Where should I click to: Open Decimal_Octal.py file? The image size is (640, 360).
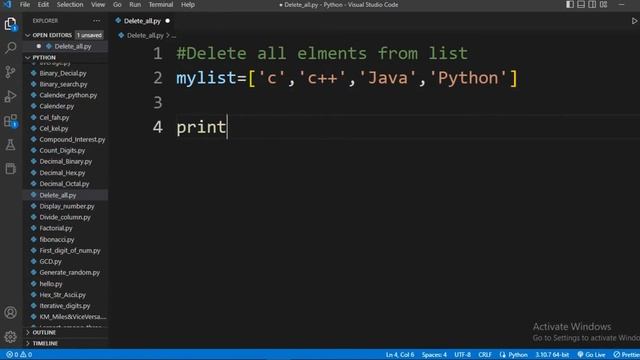[64, 184]
